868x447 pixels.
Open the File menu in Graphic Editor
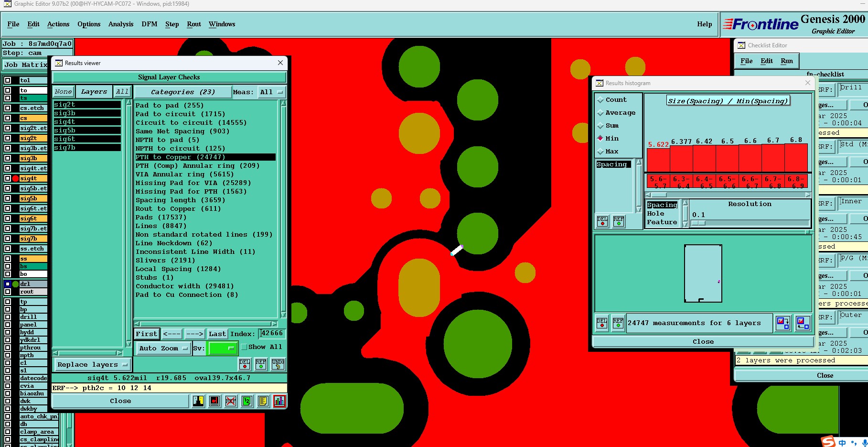[13, 24]
